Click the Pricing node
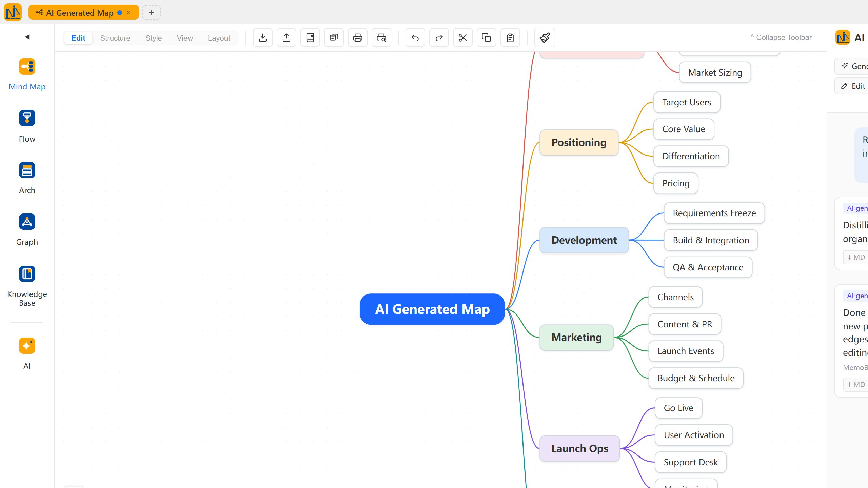 [x=676, y=183]
